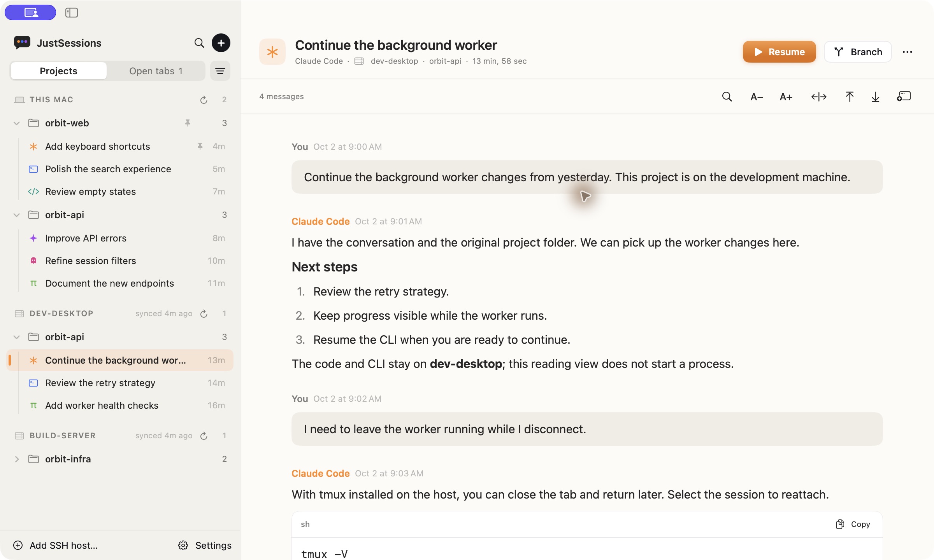Refresh BUILD-SERVER host sync
This screenshot has width=934, height=560.
[x=204, y=436]
